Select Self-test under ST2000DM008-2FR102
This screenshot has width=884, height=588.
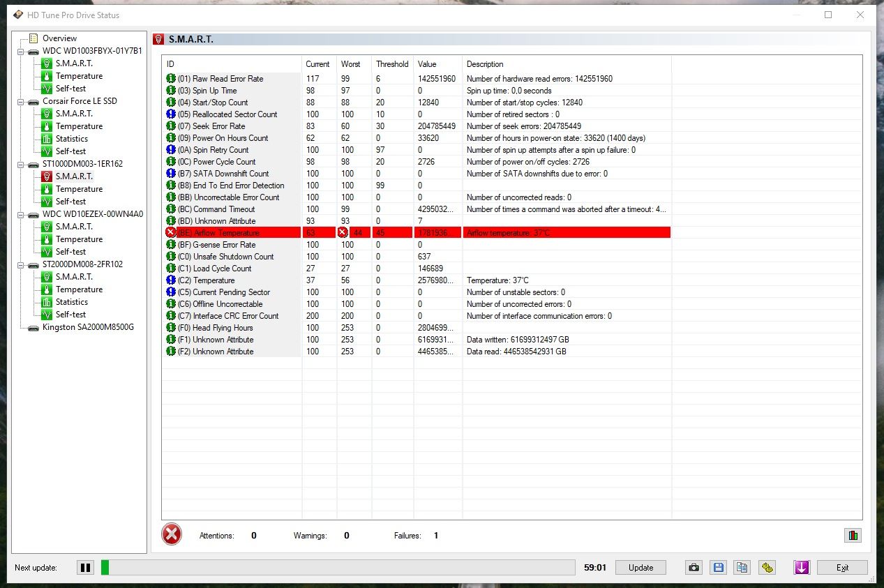click(70, 314)
